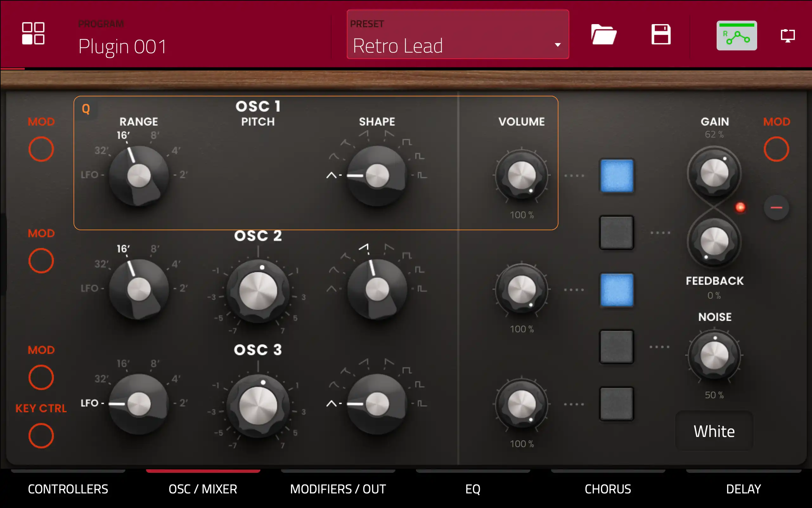
Task: Open the White noise type selector
Action: click(714, 431)
